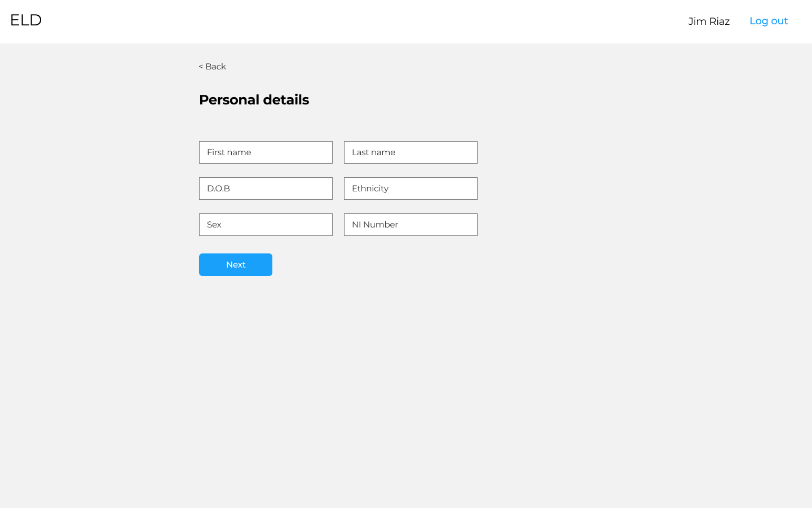Open the Ethnicity field
The image size is (812, 508).
pyautogui.click(x=411, y=189)
